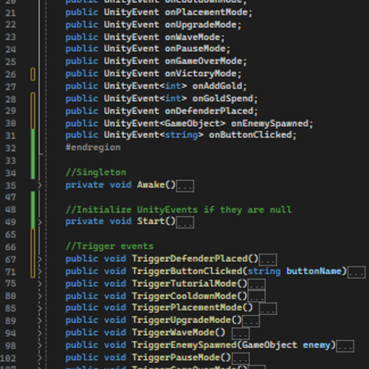369x369 pixels.
Task: Open ellipsis box after TriggerUpgradeMode()
Action: click(x=251, y=321)
